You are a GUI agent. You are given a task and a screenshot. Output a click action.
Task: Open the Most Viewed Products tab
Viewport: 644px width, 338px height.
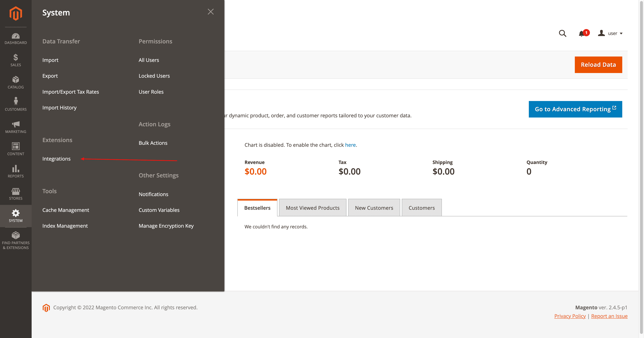pyautogui.click(x=312, y=207)
